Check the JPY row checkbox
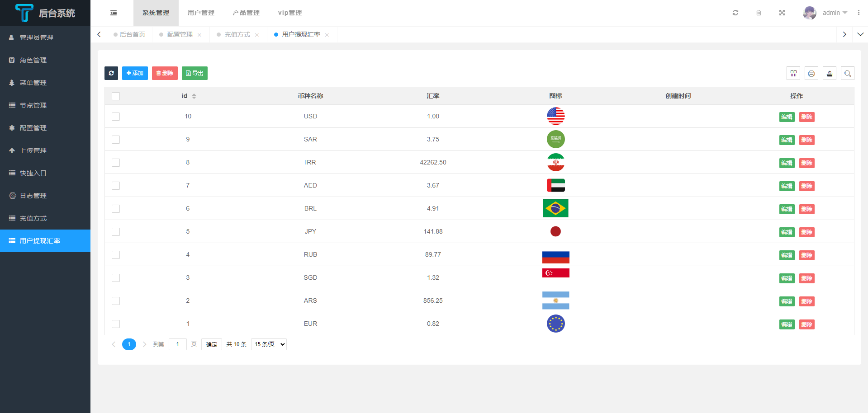The width and height of the screenshot is (868, 413). pyautogui.click(x=116, y=232)
